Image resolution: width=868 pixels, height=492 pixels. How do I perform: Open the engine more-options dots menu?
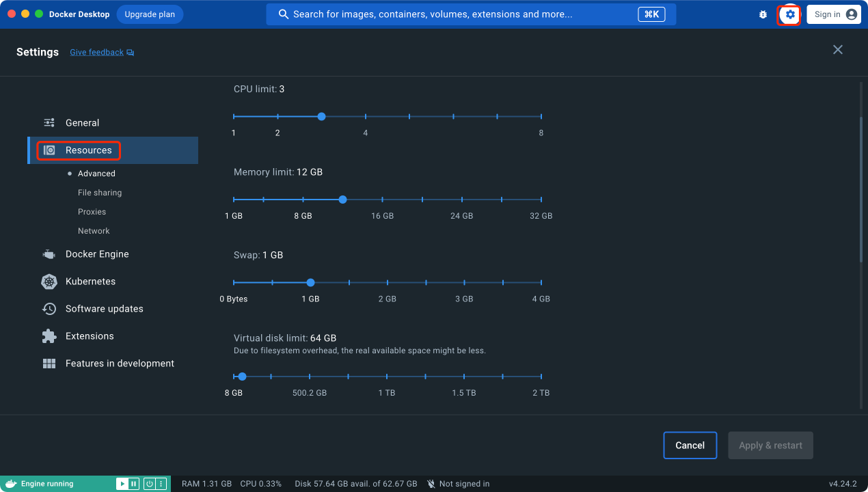click(161, 484)
